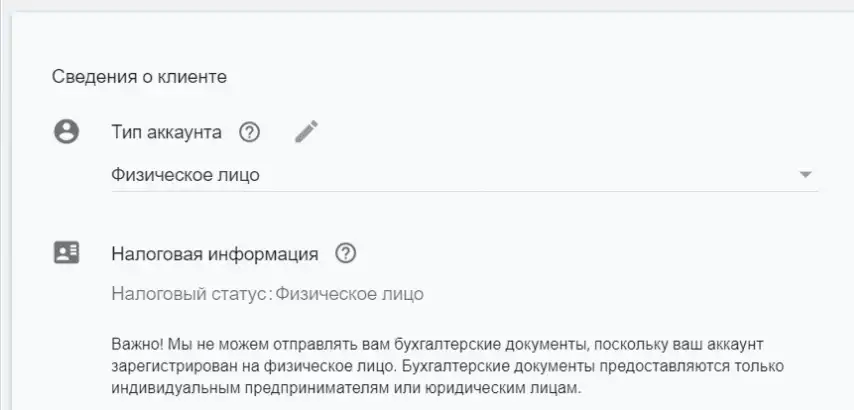Image resolution: width=854 pixels, height=410 pixels.
Task: Open help for Тип аккаунта
Action: click(x=249, y=132)
